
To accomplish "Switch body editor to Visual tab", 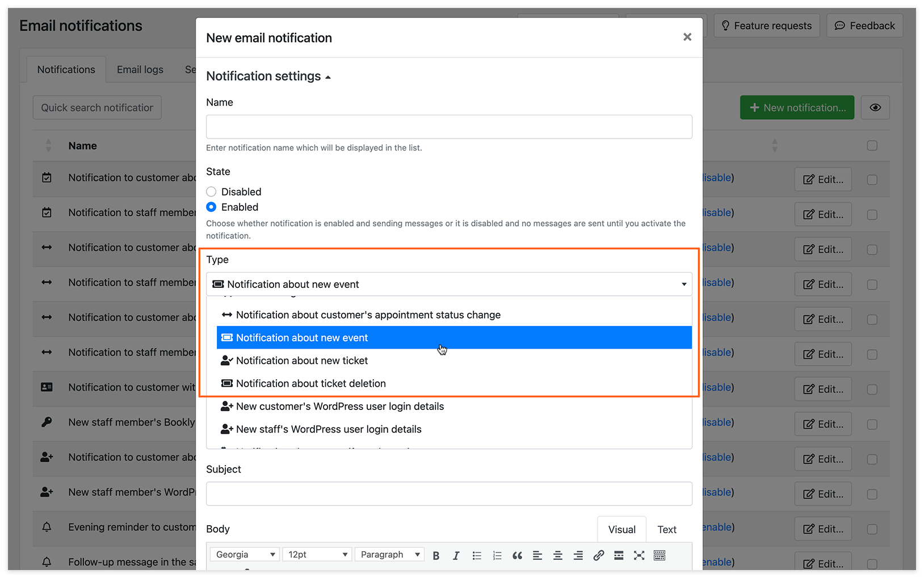I will tap(621, 529).
